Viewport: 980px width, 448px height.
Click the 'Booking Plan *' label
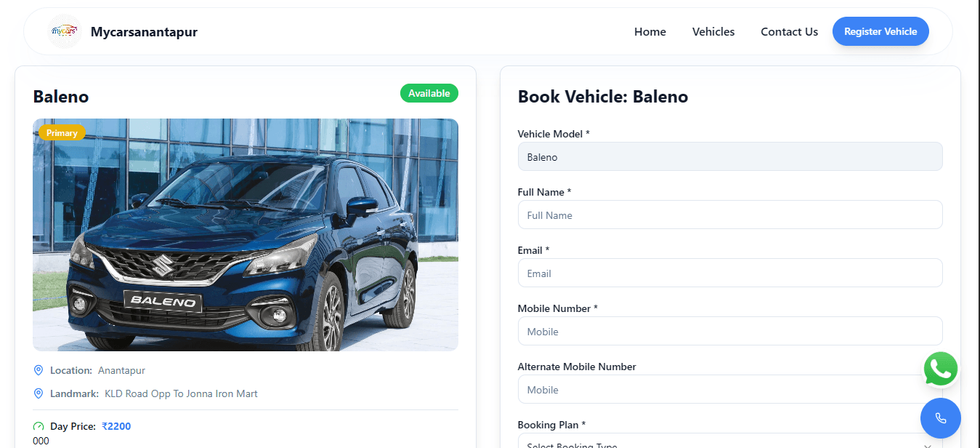pyautogui.click(x=552, y=425)
